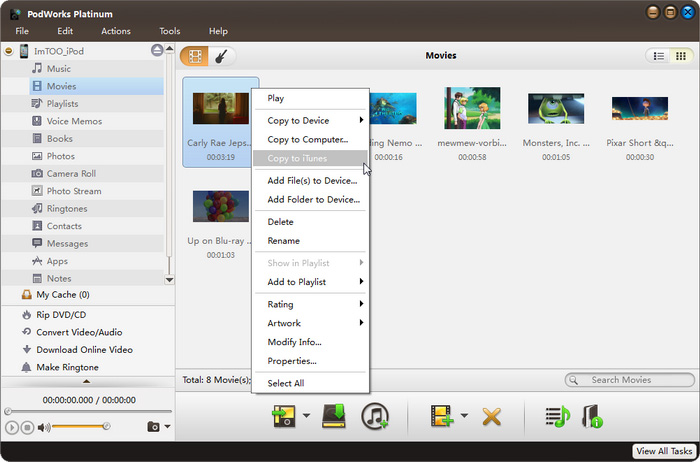Choose Rename from context menu
700x462 pixels.
point(310,241)
